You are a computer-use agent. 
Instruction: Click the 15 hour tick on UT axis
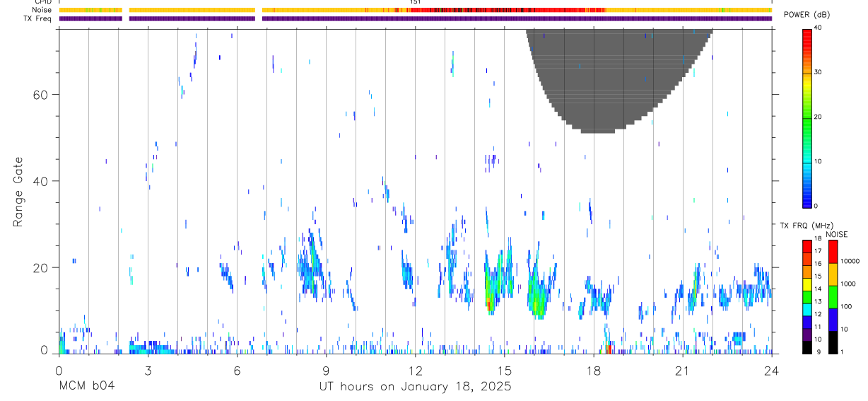(504, 369)
